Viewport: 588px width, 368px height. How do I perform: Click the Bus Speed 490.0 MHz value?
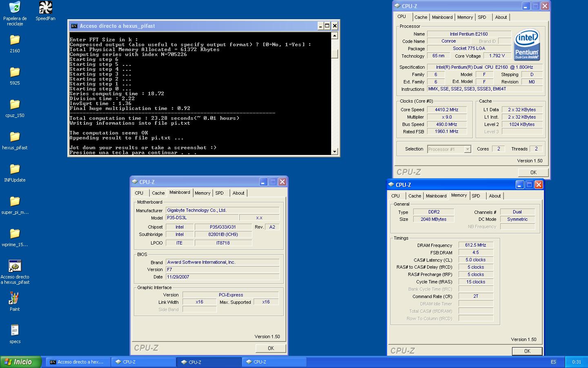tap(446, 124)
